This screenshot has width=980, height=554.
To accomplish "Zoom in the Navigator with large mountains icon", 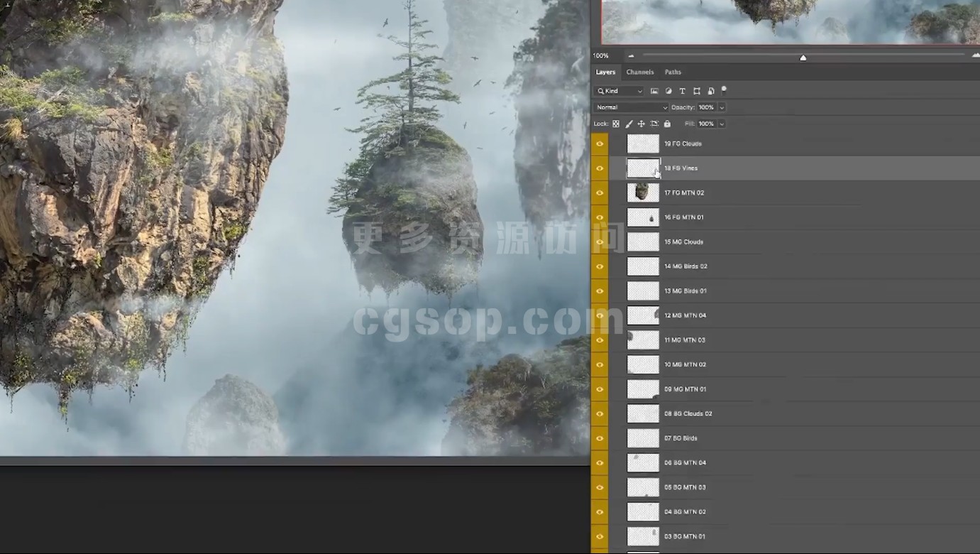I will click(x=976, y=55).
